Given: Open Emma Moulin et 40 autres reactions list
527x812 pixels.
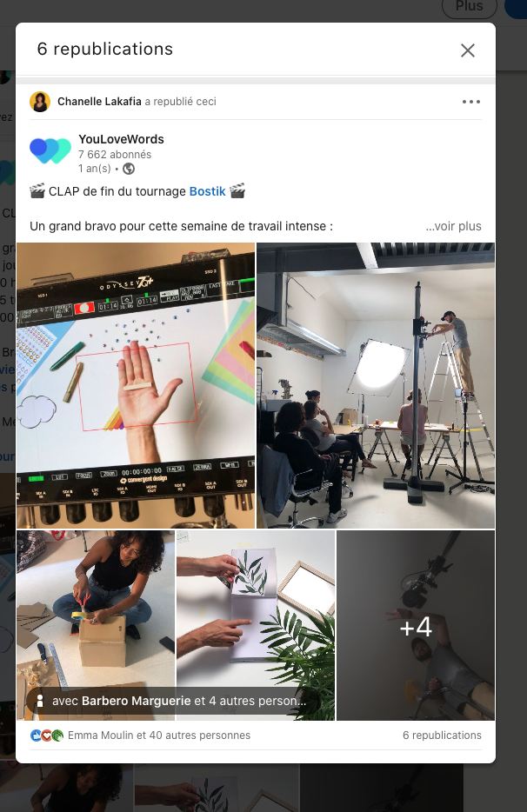Looking at the screenshot, I should point(159,735).
